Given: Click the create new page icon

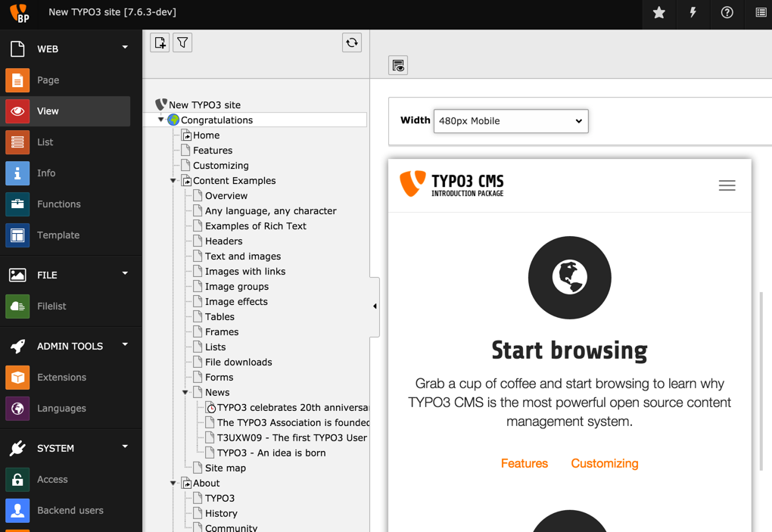Looking at the screenshot, I should (x=160, y=43).
